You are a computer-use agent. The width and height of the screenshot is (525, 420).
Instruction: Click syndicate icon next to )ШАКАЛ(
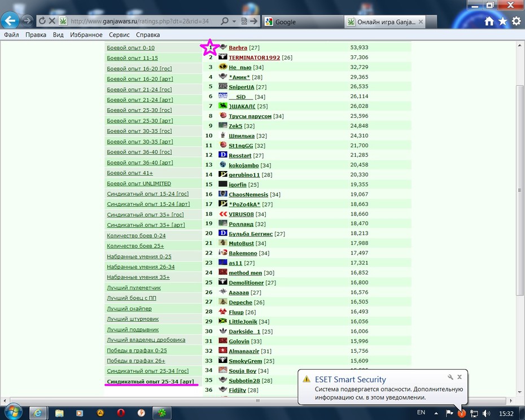[x=222, y=106]
